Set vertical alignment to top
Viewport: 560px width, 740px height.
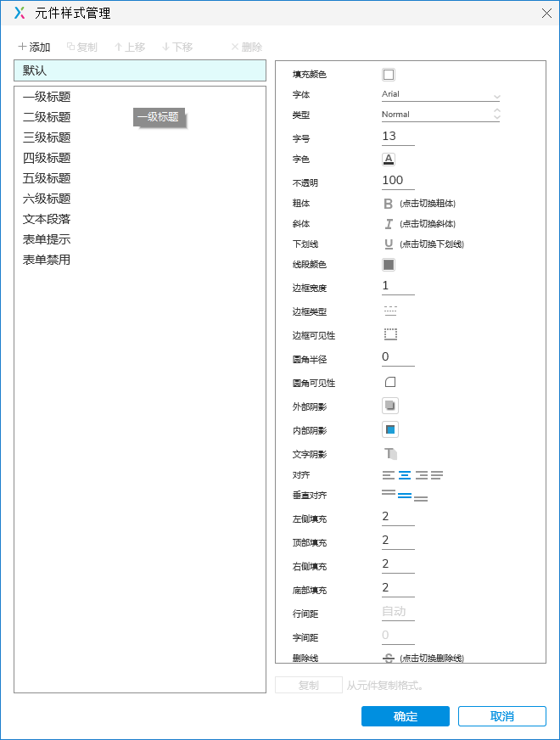click(x=389, y=492)
